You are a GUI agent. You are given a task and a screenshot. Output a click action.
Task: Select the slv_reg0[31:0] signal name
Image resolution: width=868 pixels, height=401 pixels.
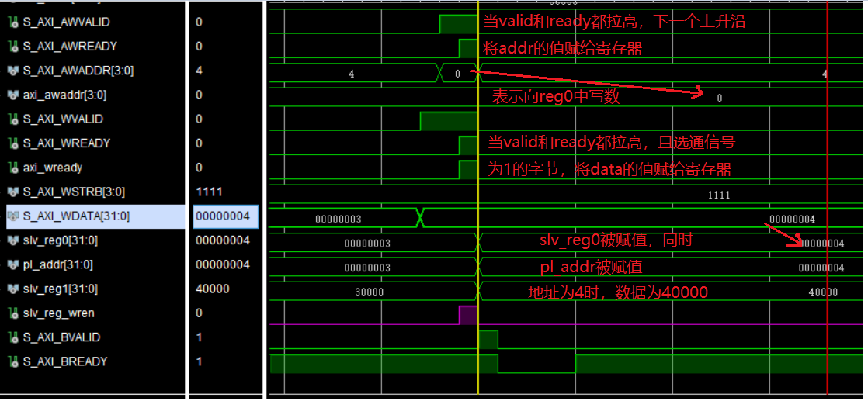[61, 240]
